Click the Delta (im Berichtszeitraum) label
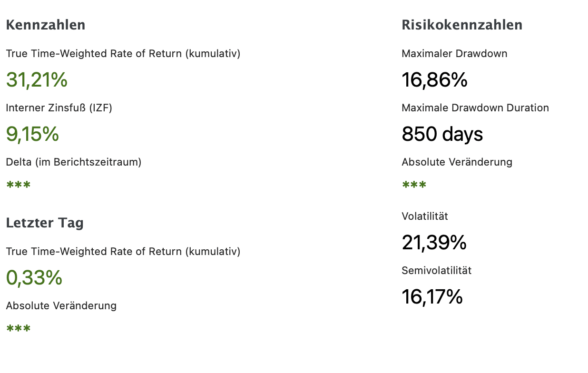 pyautogui.click(x=74, y=162)
